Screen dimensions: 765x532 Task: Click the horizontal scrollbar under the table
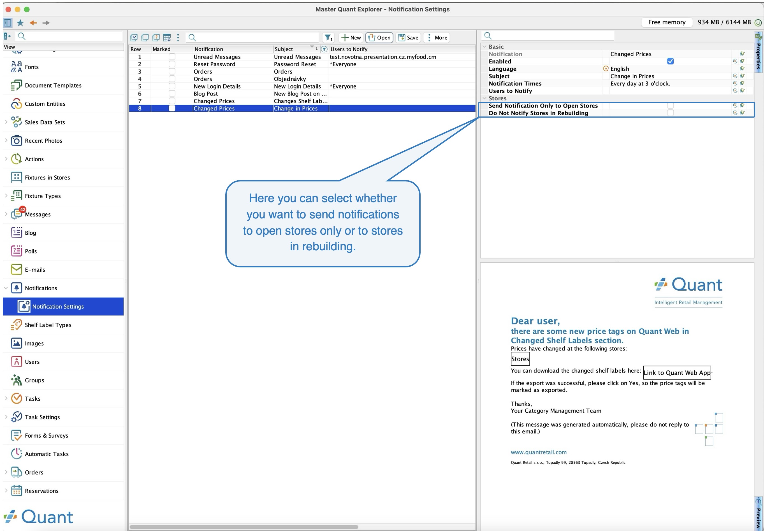(x=244, y=527)
